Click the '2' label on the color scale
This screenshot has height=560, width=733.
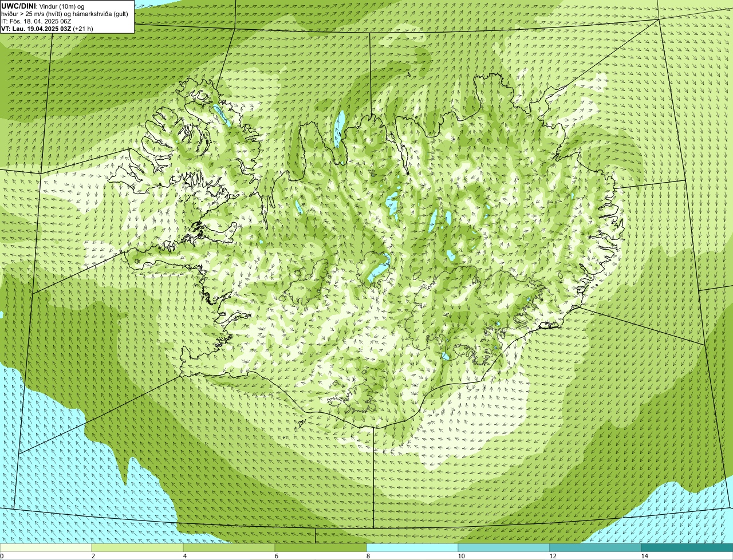(x=93, y=556)
